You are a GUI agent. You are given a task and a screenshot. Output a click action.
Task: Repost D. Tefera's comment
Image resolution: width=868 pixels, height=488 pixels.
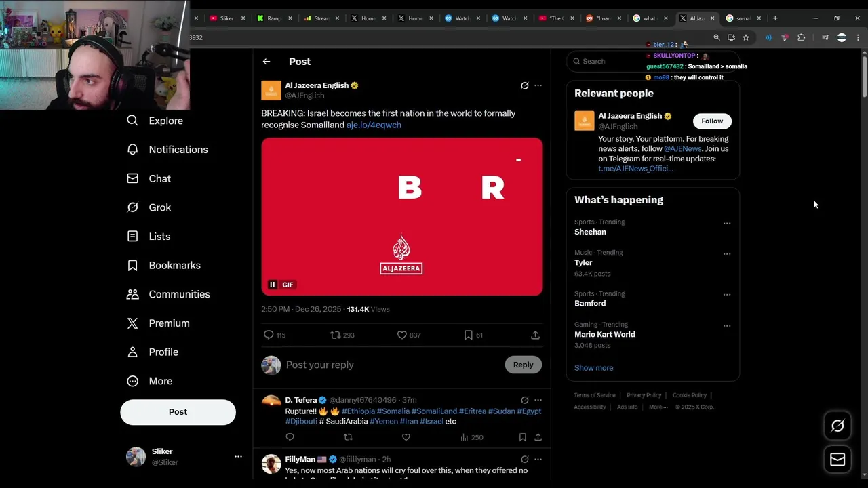pos(349,437)
